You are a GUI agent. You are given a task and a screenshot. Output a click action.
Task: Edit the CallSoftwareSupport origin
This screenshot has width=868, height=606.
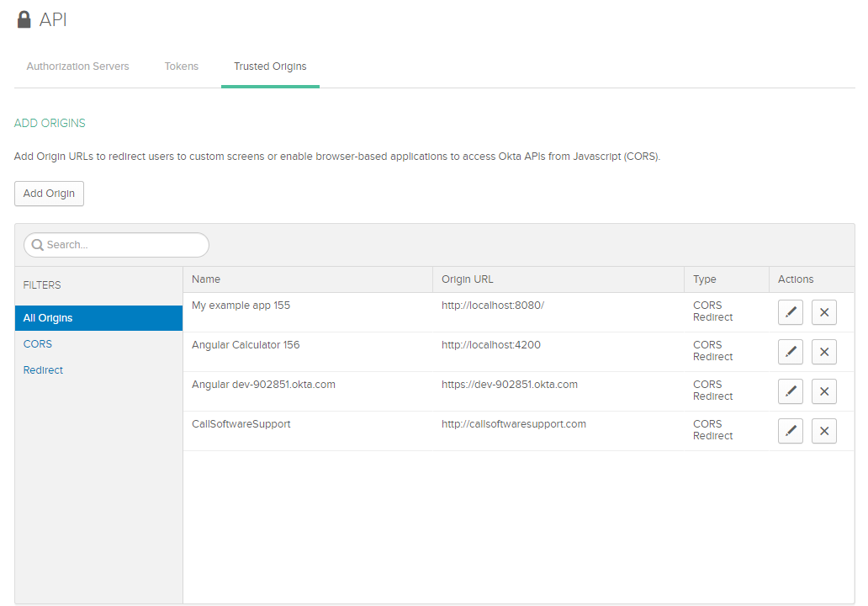(x=790, y=431)
